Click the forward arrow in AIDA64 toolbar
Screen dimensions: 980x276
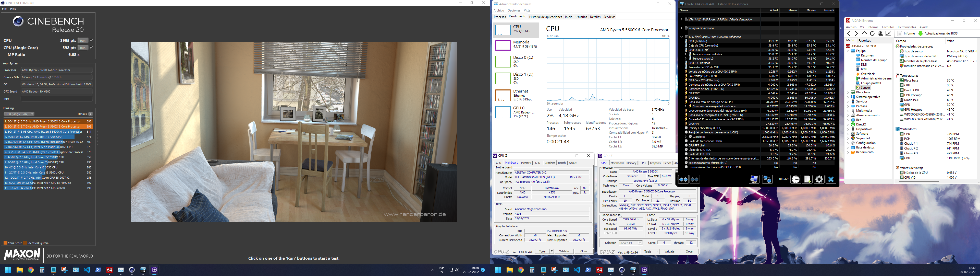coord(856,33)
